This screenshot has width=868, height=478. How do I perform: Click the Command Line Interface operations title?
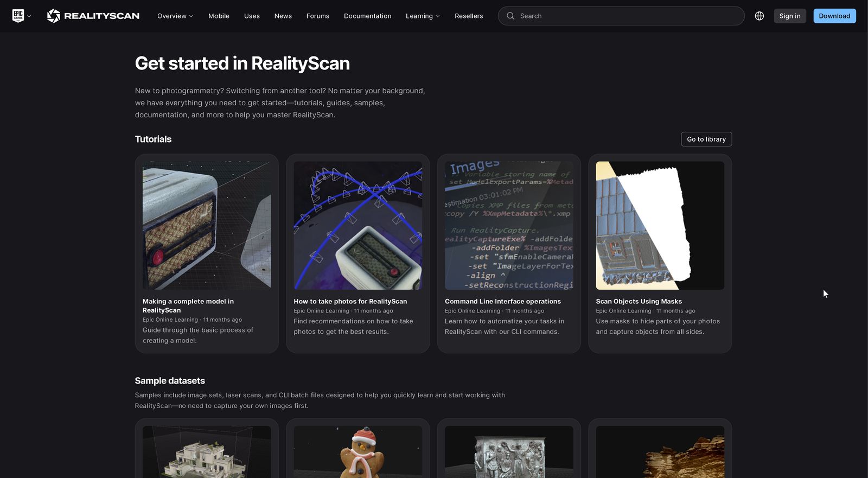click(x=502, y=301)
